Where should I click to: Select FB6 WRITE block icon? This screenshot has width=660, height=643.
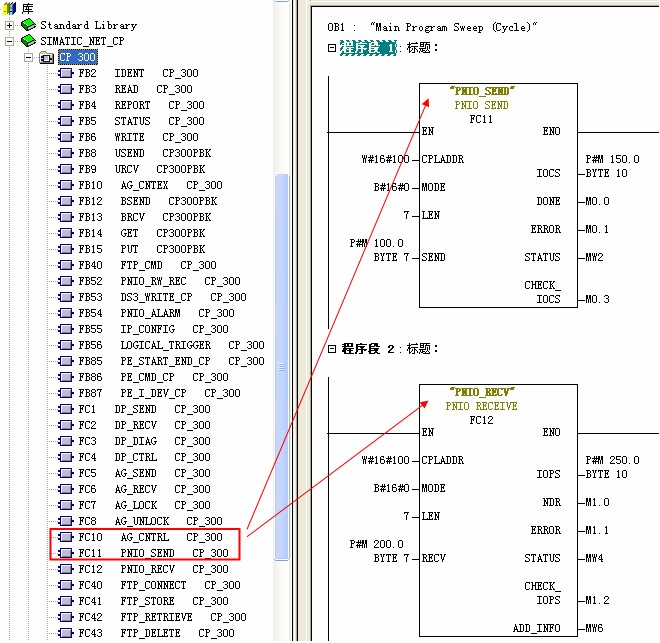coord(66,137)
